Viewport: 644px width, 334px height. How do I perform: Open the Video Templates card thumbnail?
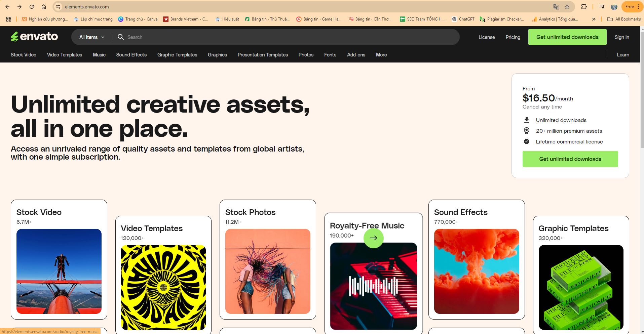[x=163, y=287]
